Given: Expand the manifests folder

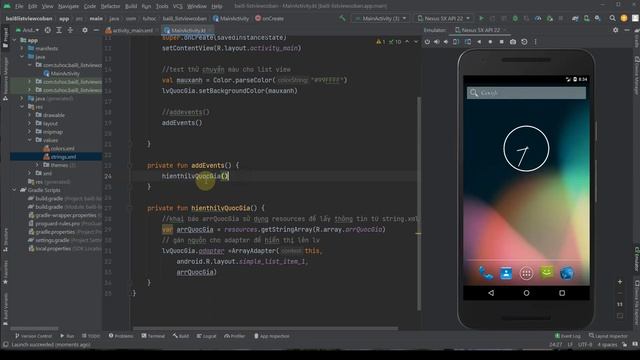Looking at the screenshot, I should coord(22,49).
